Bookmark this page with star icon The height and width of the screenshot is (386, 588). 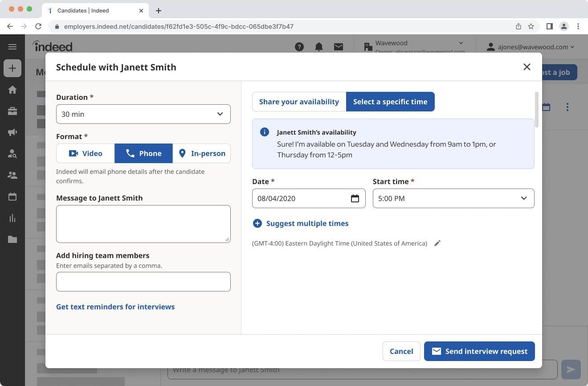tap(531, 26)
